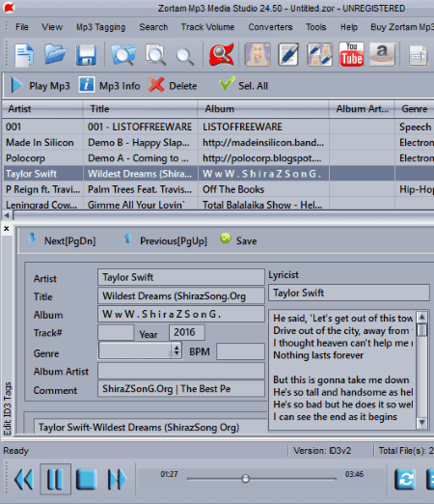The image size is (434, 504).
Task: Click Sel. All to select all files
Action: click(x=243, y=85)
